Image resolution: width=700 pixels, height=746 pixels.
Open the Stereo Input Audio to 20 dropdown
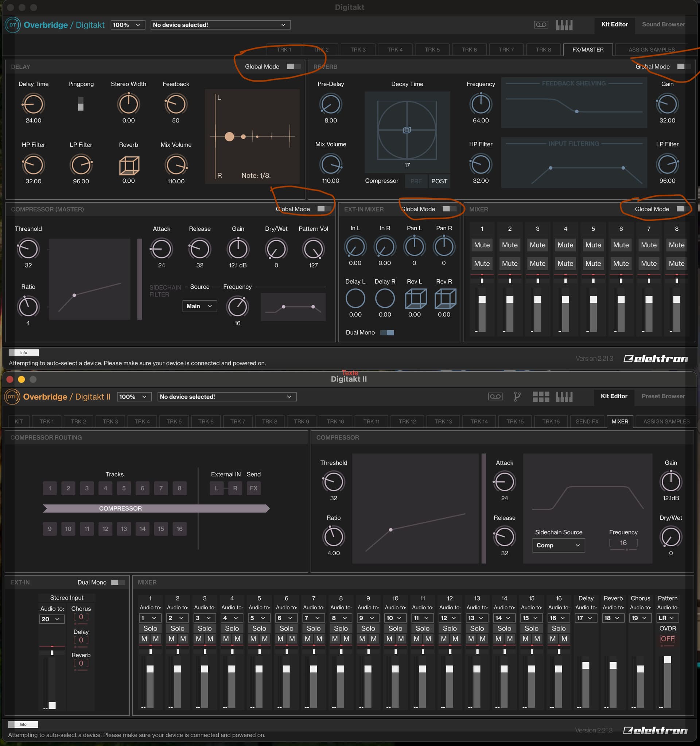(x=51, y=619)
